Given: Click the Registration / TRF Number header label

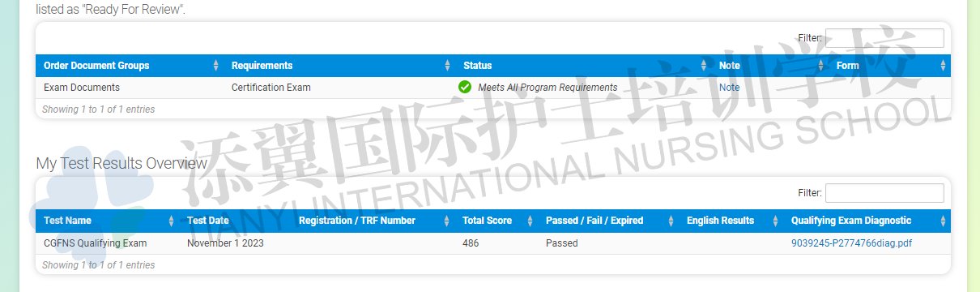Looking at the screenshot, I should pyautogui.click(x=357, y=221).
